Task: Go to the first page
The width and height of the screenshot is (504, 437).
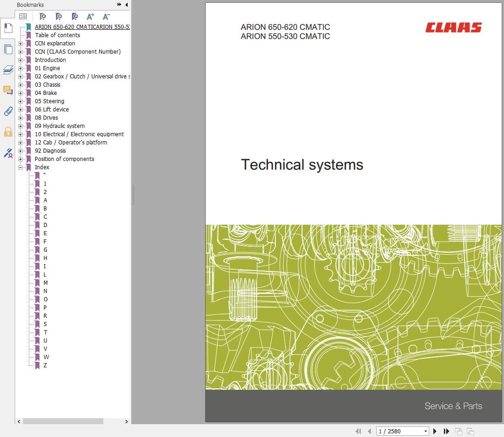Action: coord(358,431)
